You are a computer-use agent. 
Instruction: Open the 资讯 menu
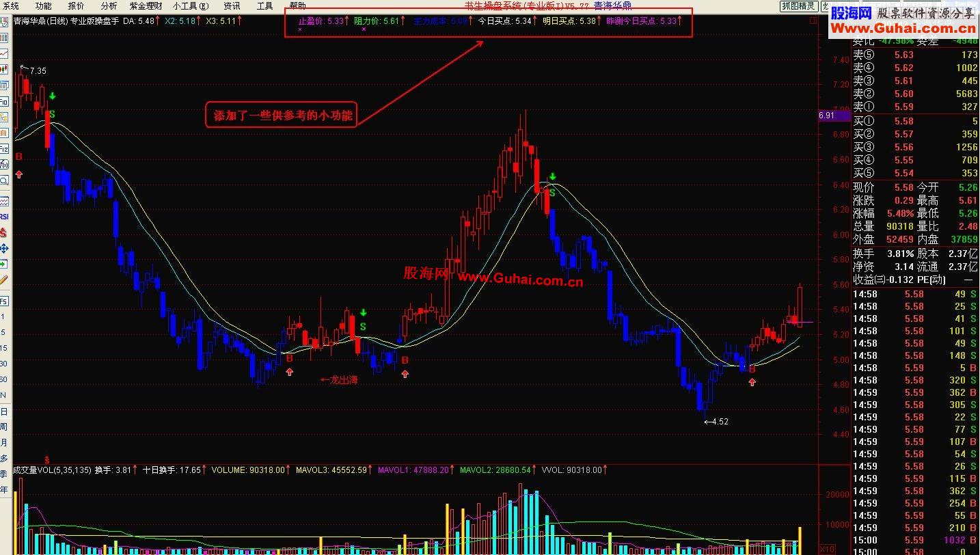point(232,6)
